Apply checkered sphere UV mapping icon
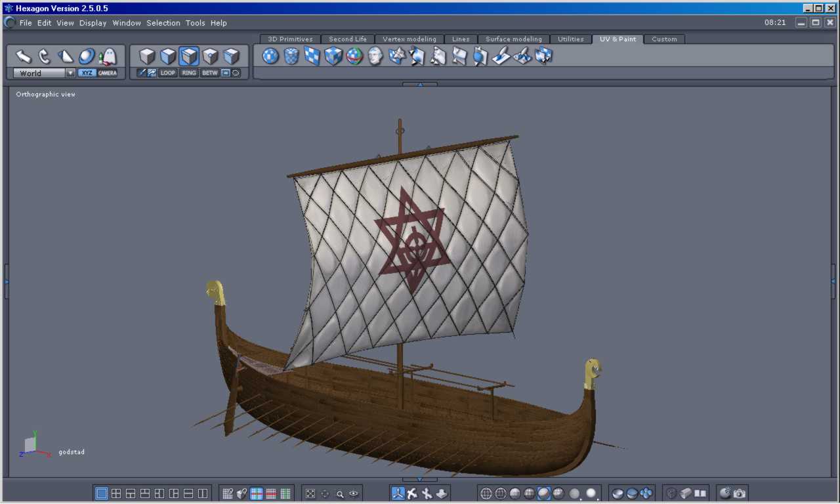840x504 pixels. pyautogui.click(x=270, y=56)
